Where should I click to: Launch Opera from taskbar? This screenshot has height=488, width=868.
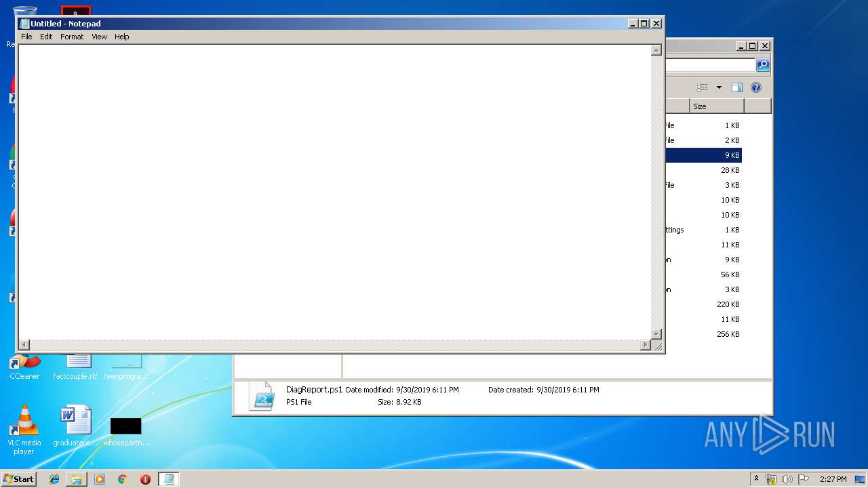tap(145, 479)
